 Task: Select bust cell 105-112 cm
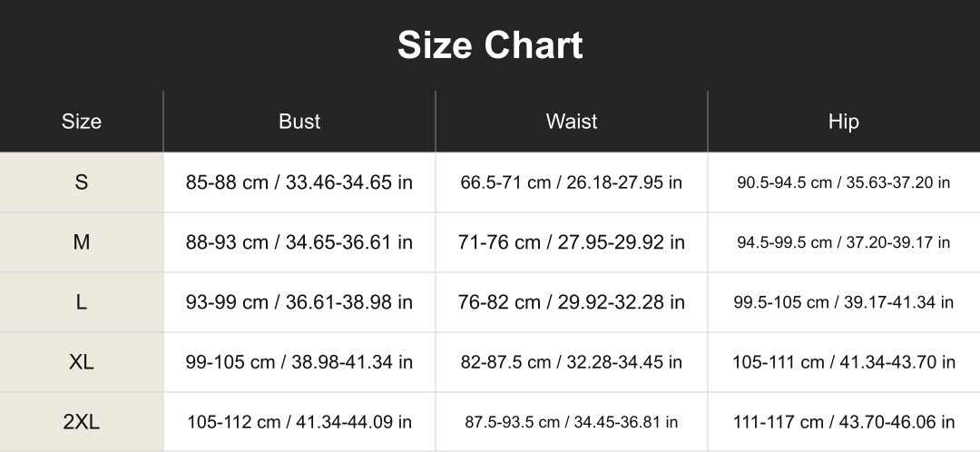click(299, 422)
